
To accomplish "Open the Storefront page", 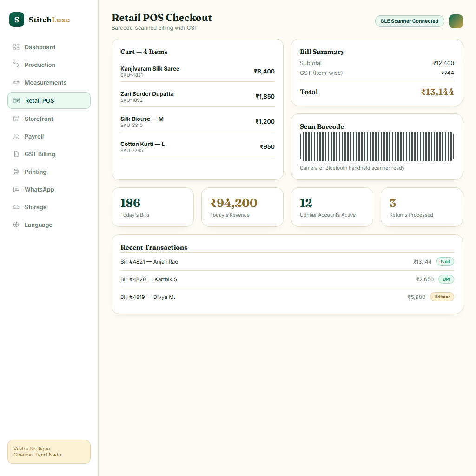I will pyautogui.click(x=49, y=119).
